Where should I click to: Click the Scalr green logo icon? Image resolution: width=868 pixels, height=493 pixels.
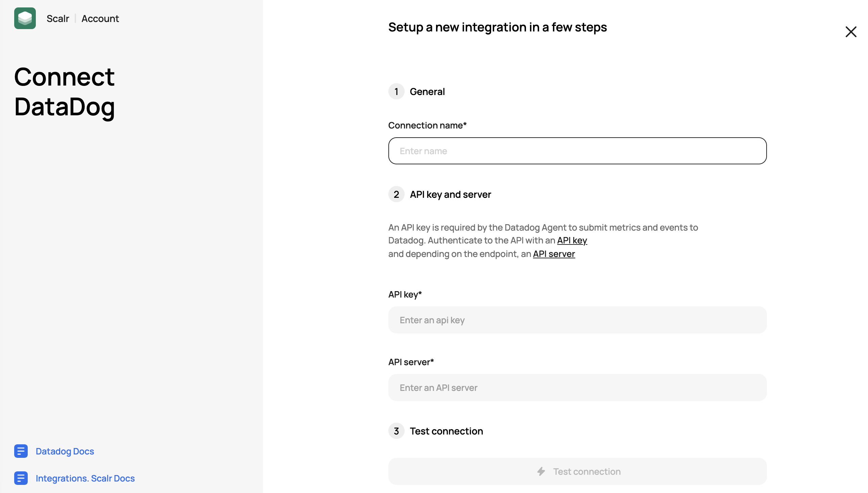pyautogui.click(x=25, y=18)
